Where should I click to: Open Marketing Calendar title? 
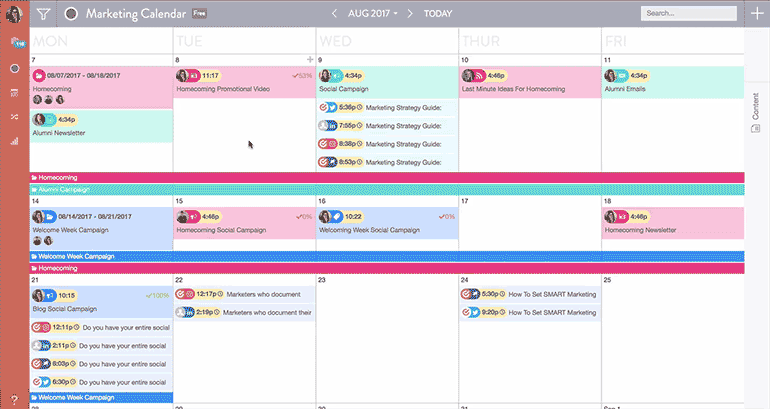[x=136, y=14]
